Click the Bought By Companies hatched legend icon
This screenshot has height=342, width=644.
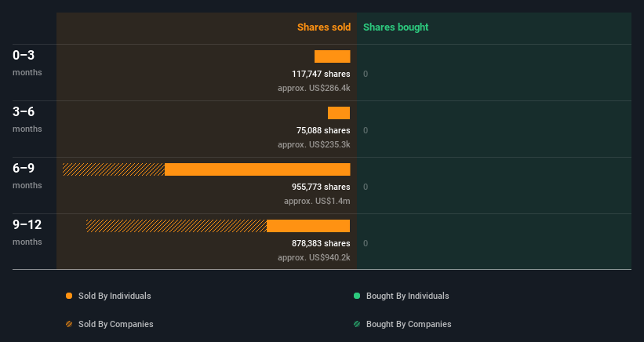(357, 324)
